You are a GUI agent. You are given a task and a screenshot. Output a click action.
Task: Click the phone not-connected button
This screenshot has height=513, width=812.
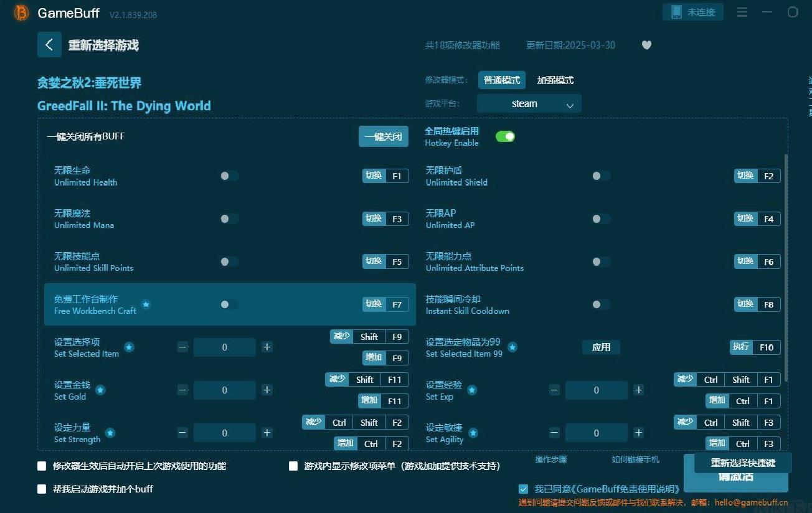pyautogui.click(x=693, y=12)
